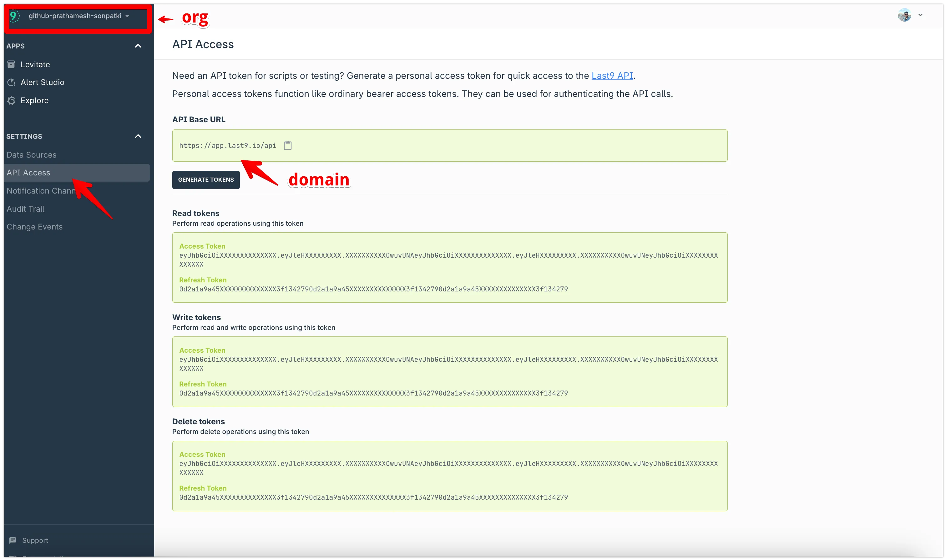This screenshot has width=946, height=560.
Task: Open the organization switcher dropdown
Action: click(x=127, y=16)
